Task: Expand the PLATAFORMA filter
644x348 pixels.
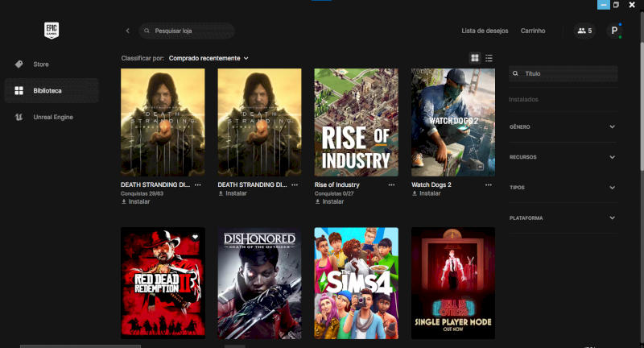Action: pyautogui.click(x=563, y=218)
